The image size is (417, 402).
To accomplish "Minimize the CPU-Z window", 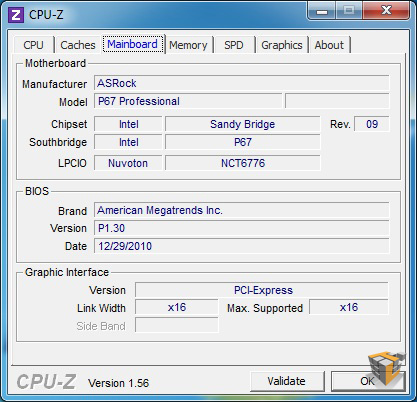I will 322,11.
